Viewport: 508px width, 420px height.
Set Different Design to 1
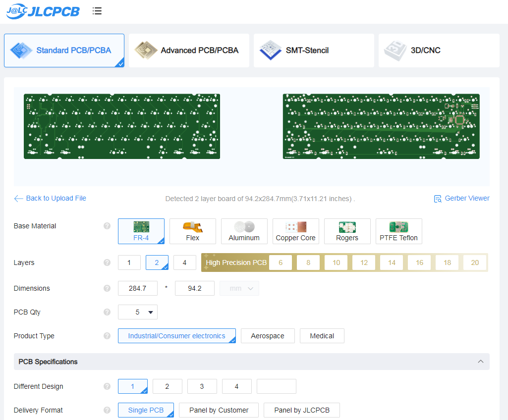coord(133,386)
